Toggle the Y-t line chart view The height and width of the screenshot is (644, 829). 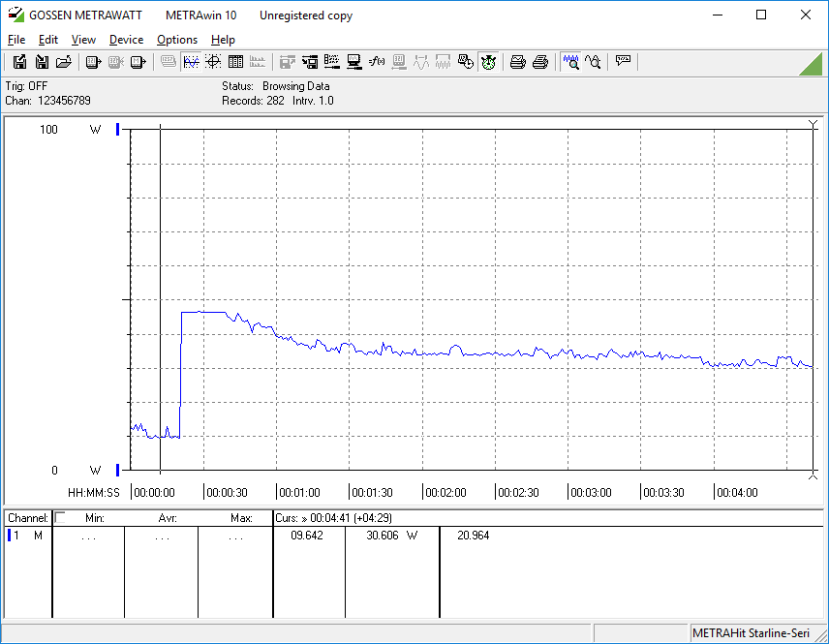[x=191, y=62]
